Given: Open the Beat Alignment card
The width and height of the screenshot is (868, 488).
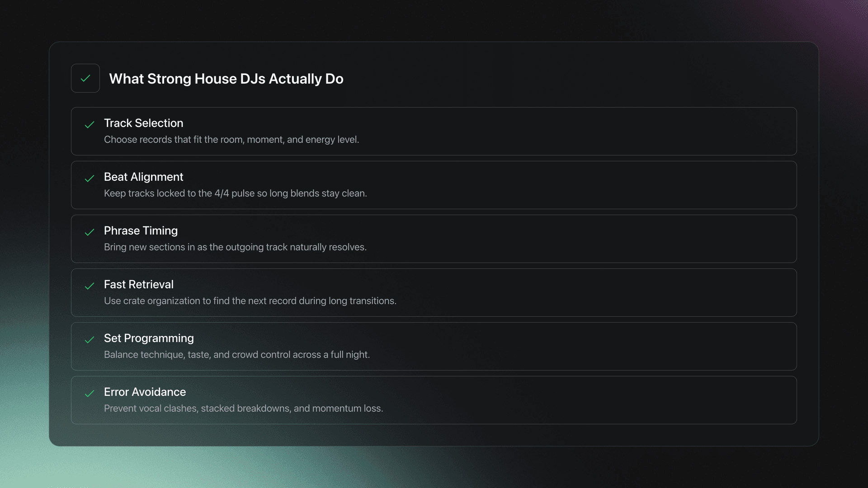Looking at the screenshot, I should coord(434,185).
